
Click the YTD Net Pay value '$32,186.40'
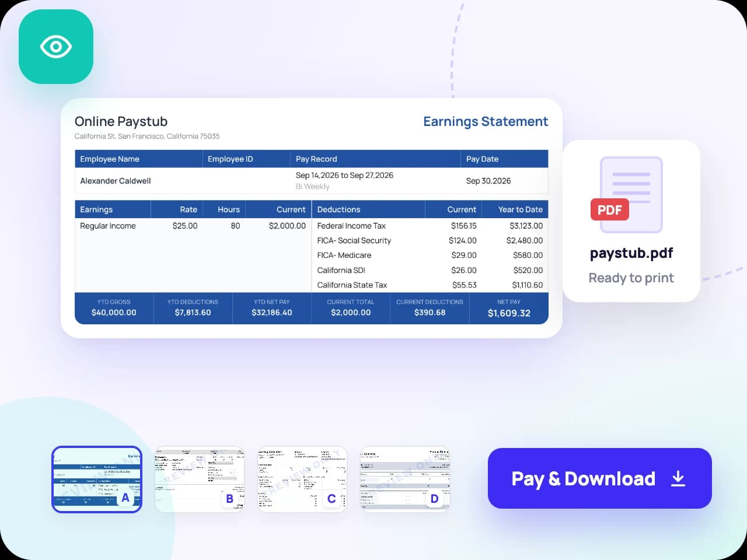coord(272,313)
